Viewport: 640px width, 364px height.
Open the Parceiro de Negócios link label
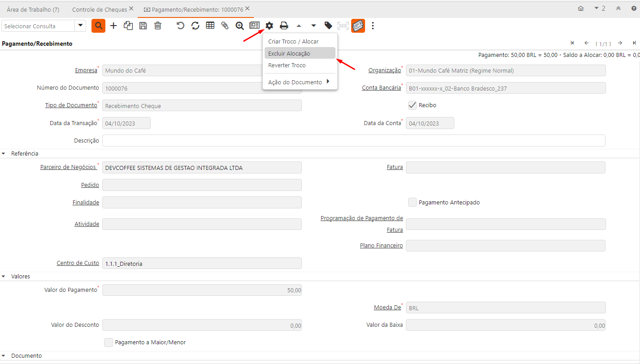pyautogui.click(x=68, y=167)
